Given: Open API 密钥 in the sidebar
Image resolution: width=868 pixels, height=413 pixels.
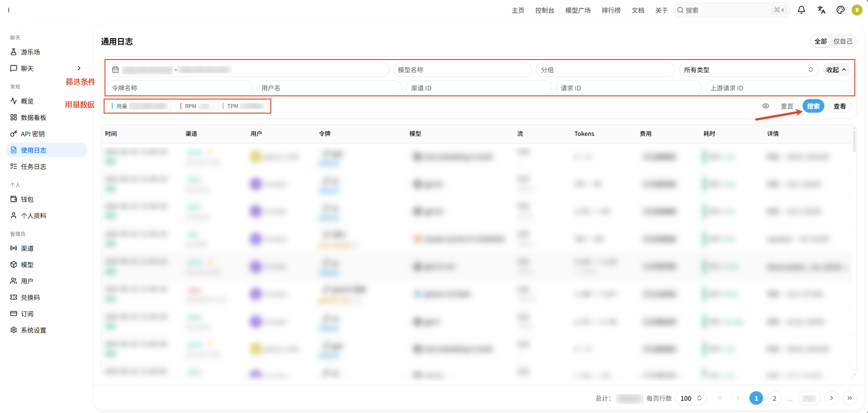Looking at the screenshot, I should [46, 134].
